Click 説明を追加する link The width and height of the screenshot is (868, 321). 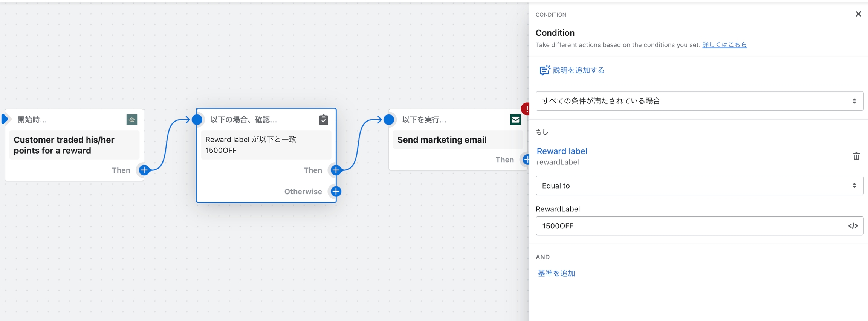579,70
